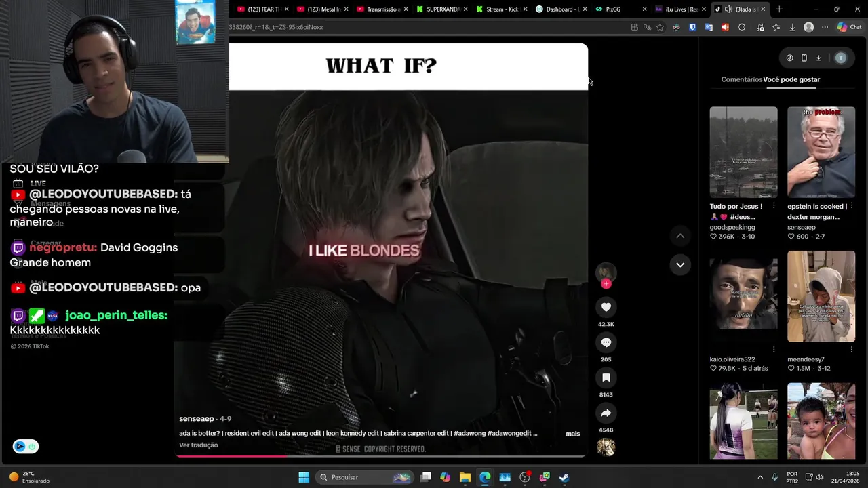Screen dimensions: 868x488
Task: Open POR PTB2 language indicator
Action: click(x=792, y=477)
